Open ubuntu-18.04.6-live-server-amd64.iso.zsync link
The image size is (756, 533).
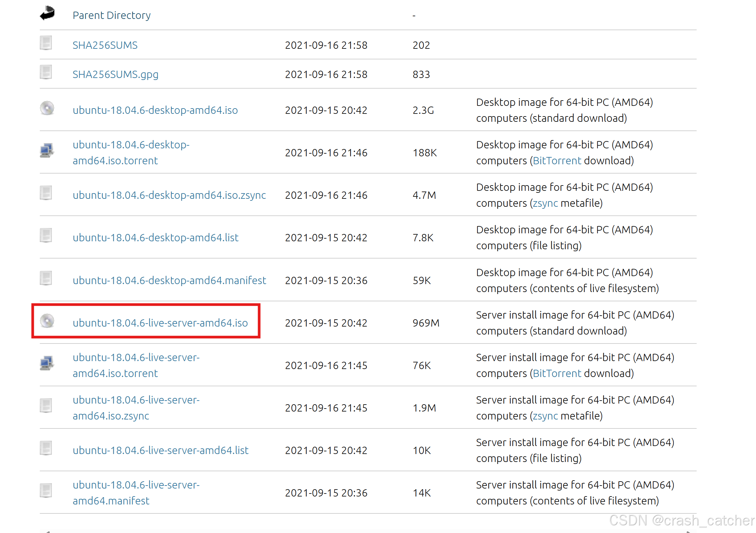[x=136, y=408]
